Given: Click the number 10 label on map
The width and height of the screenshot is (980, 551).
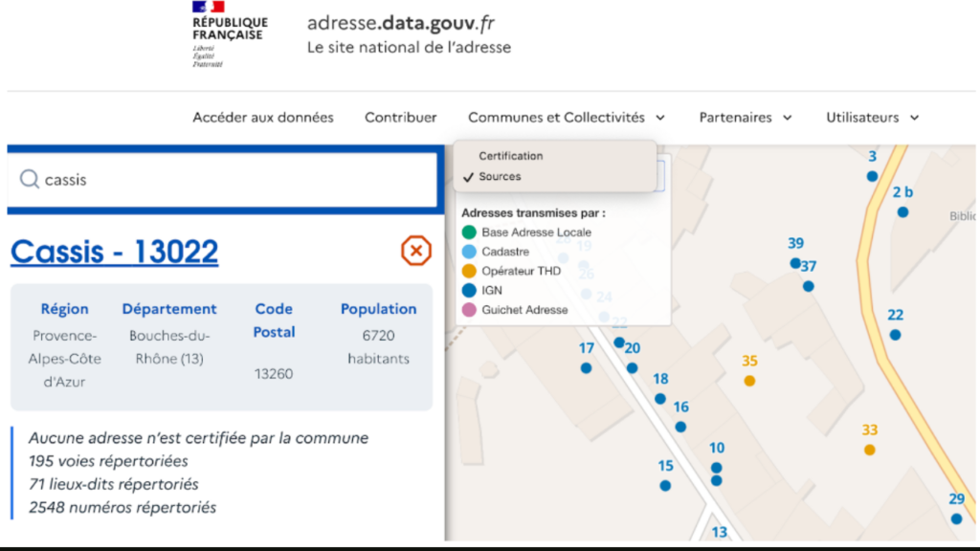Looking at the screenshot, I should (717, 448).
